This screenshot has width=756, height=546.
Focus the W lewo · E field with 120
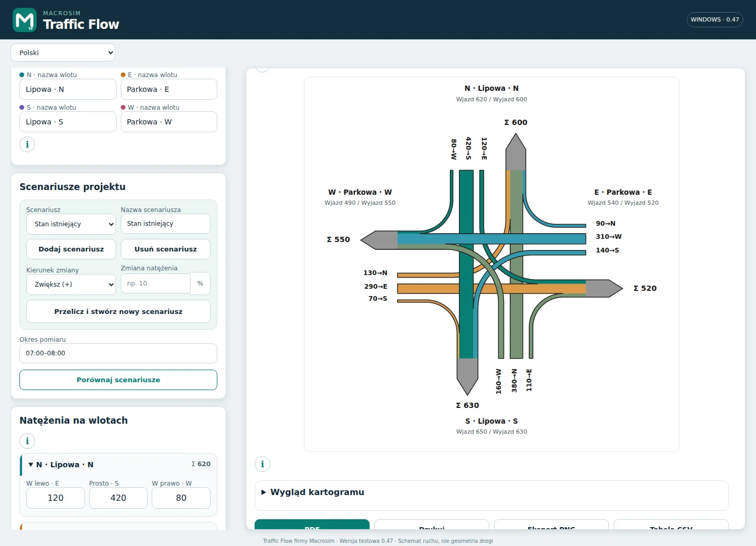[56, 498]
